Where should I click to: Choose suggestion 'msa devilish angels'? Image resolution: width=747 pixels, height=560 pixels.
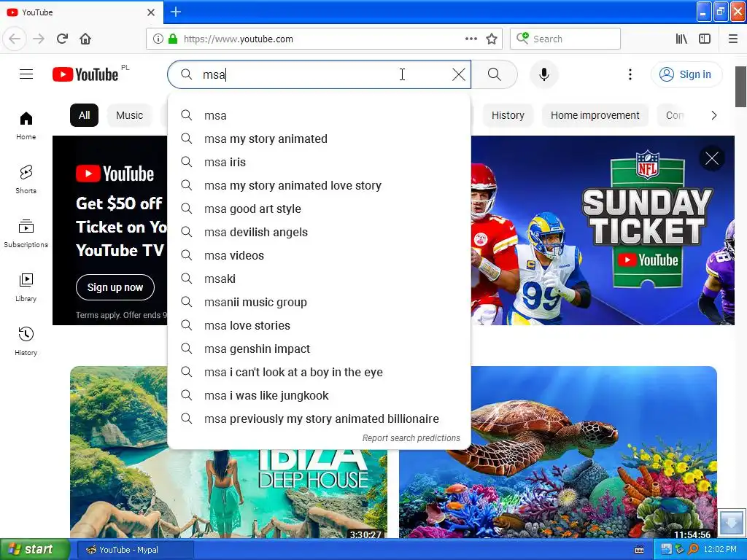pos(320,232)
